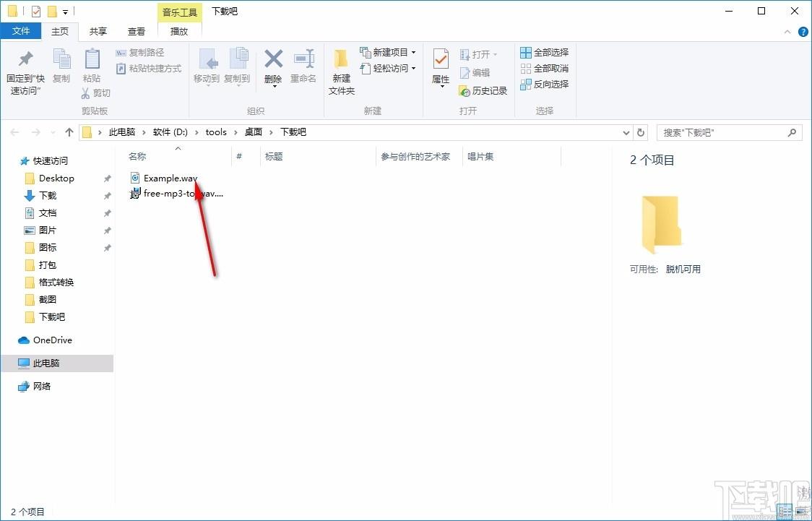Click the Delete (删除) X icon

273,59
